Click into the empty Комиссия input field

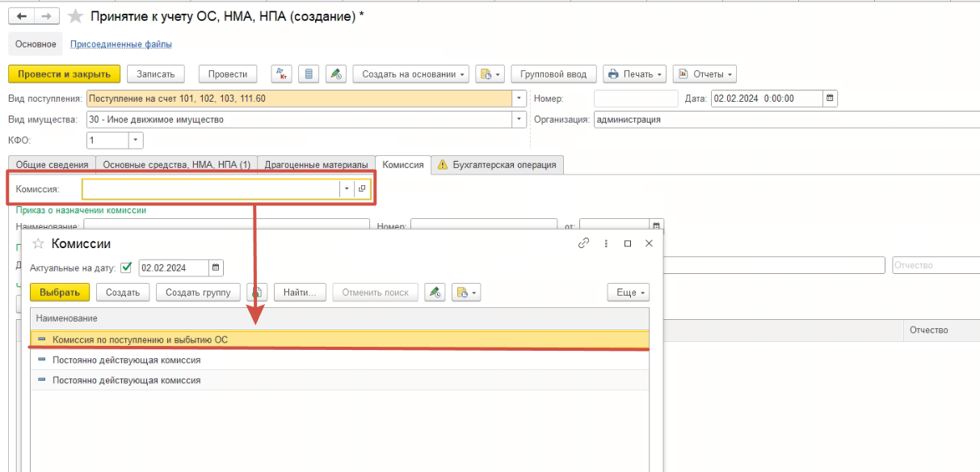[x=212, y=188]
